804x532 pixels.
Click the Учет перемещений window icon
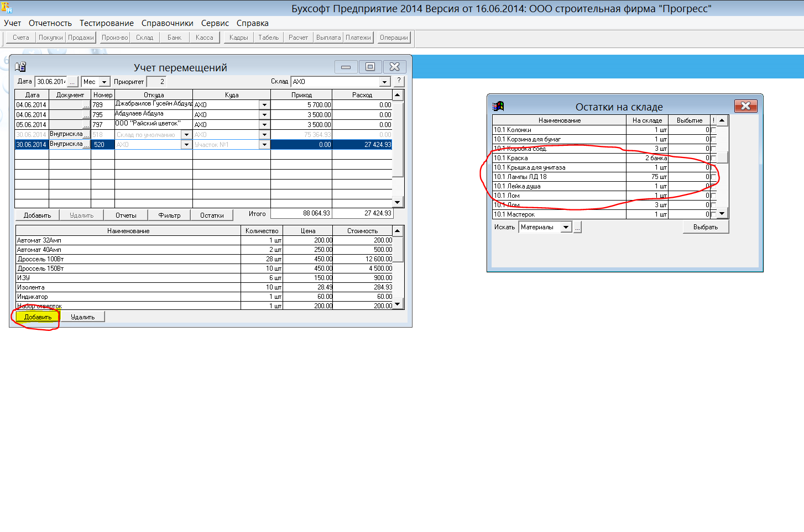point(20,67)
